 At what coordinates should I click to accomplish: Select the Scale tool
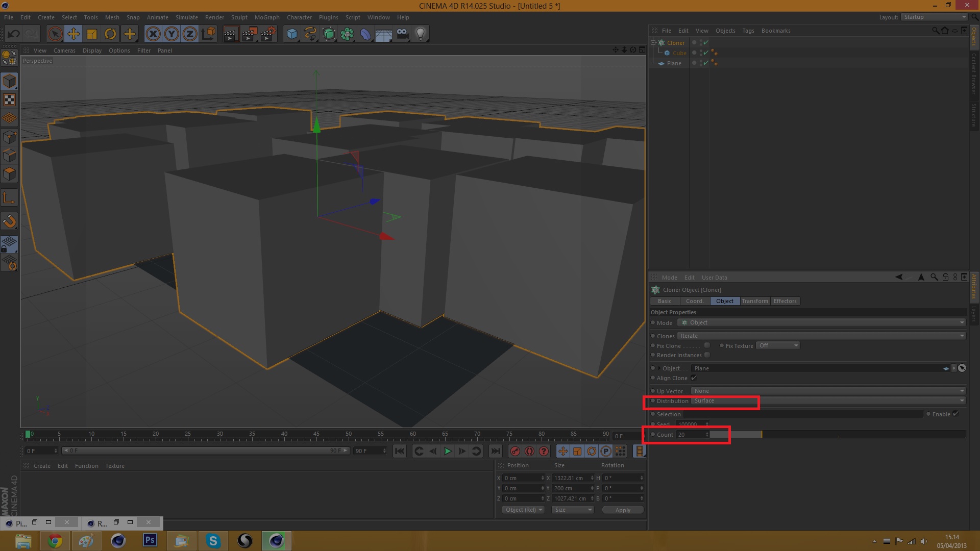(92, 34)
